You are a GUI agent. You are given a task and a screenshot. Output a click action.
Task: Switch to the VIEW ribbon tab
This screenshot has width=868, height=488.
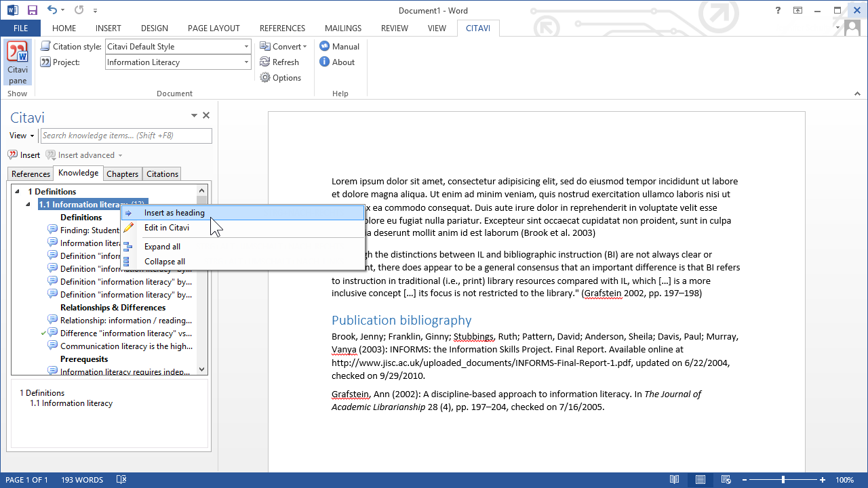(x=437, y=28)
